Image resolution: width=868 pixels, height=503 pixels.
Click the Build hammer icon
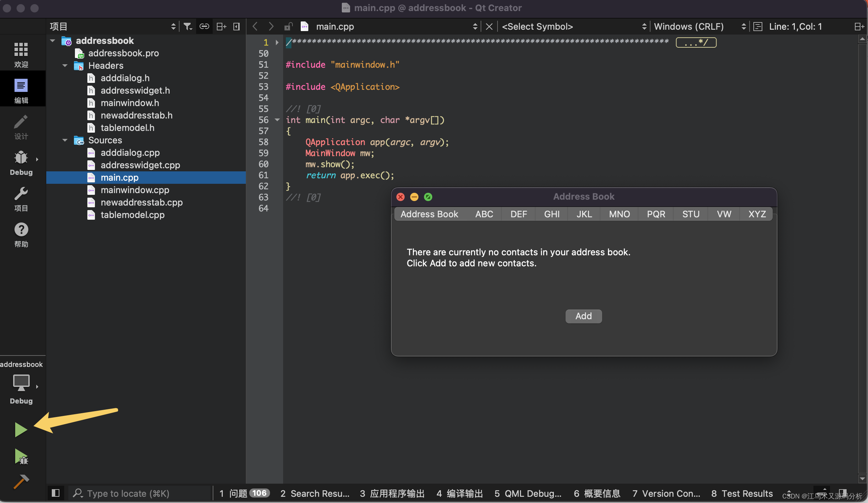pos(21,482)
